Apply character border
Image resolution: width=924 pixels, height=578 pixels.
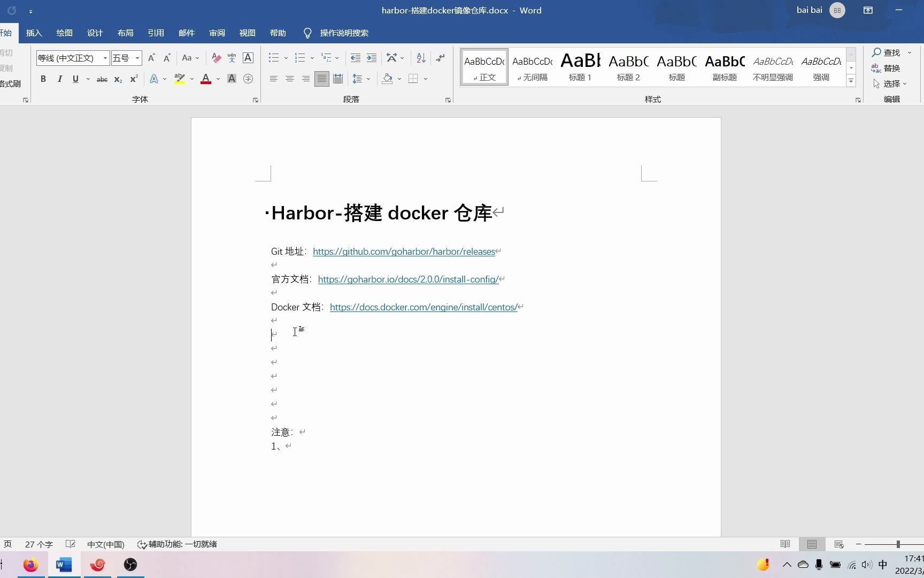[x=248, y=58]
